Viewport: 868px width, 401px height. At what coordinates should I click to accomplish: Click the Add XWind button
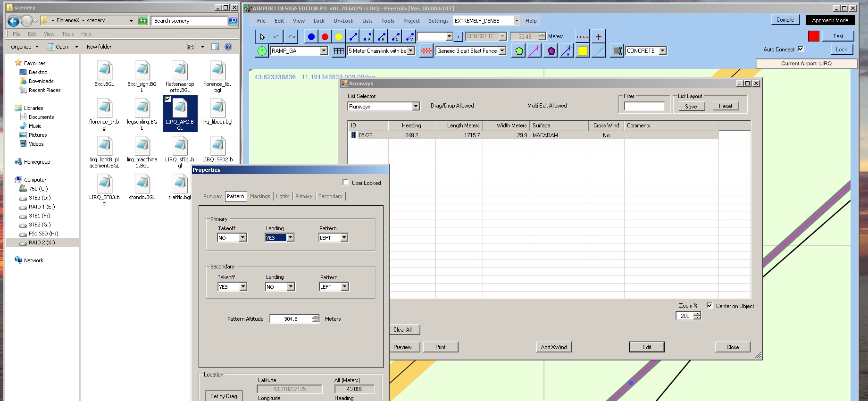pos(553,347)
